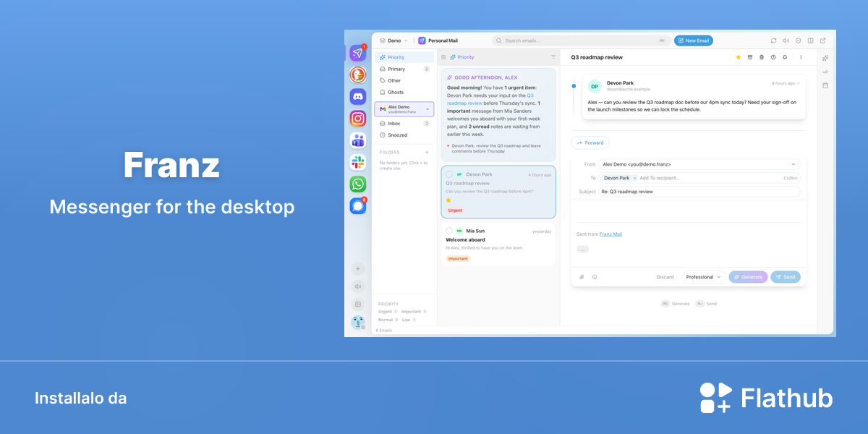
Task: Open the Franz Mail service in sidebar
Action: pos(357,53)
